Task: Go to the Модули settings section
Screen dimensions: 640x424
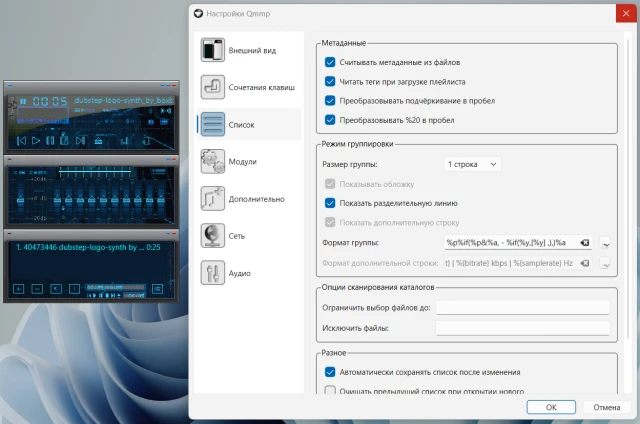Action: [x=248, y=162]
